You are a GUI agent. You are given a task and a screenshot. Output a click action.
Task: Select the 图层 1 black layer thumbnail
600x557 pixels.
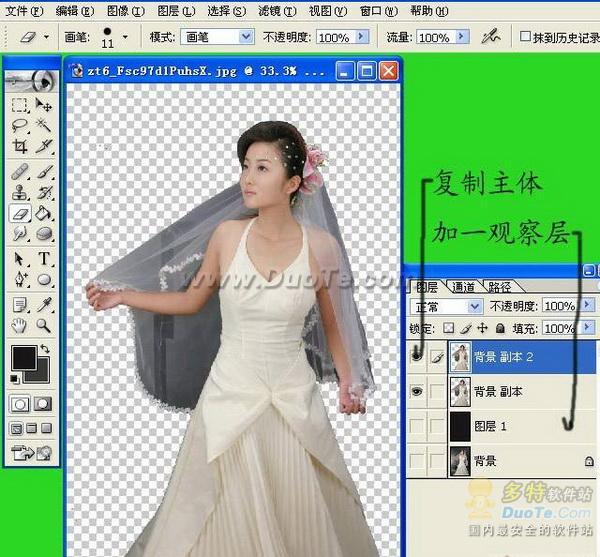[460, 426]
